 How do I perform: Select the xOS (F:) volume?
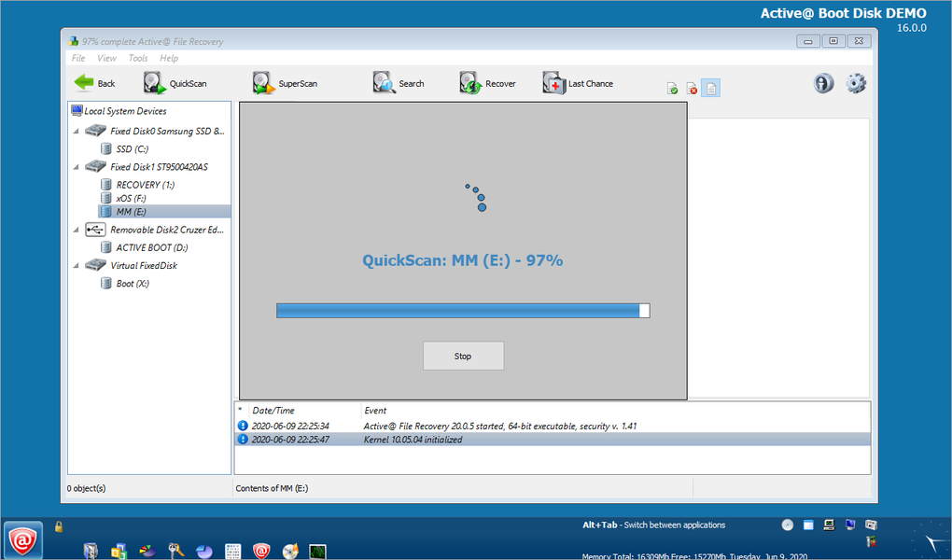pos(123,198)
